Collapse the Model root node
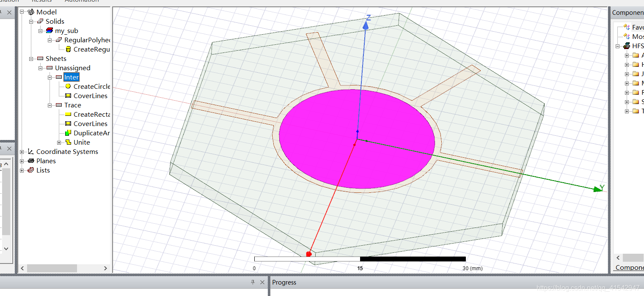The width and height of the screenshot is (644, 296). pyautogui.click(x=22, y=12)
